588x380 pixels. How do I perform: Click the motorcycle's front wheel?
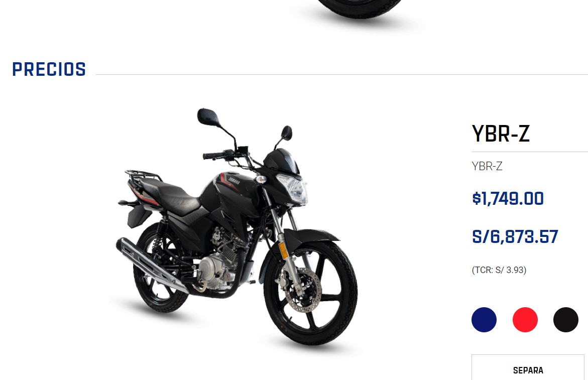(310, 292)
